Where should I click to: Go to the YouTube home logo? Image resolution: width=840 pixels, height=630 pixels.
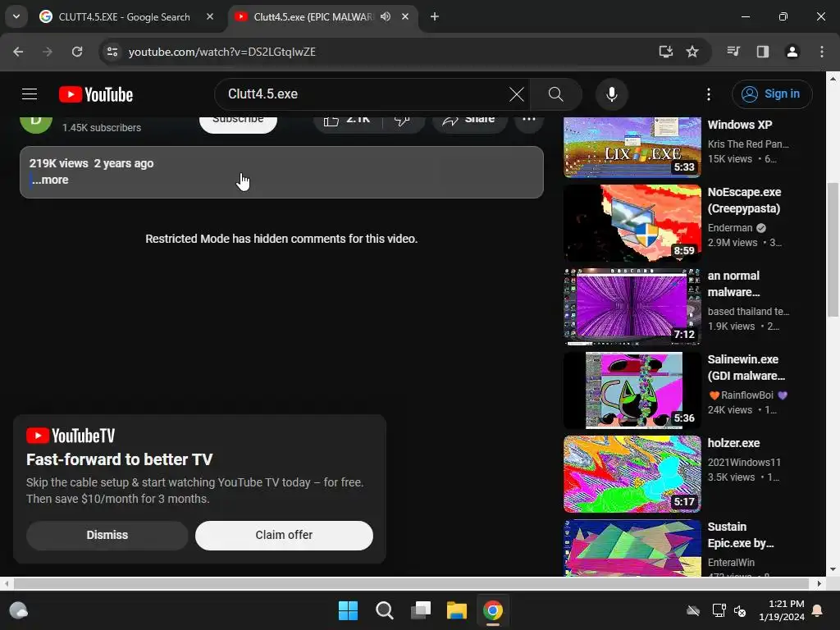click(x=96, y=94)
